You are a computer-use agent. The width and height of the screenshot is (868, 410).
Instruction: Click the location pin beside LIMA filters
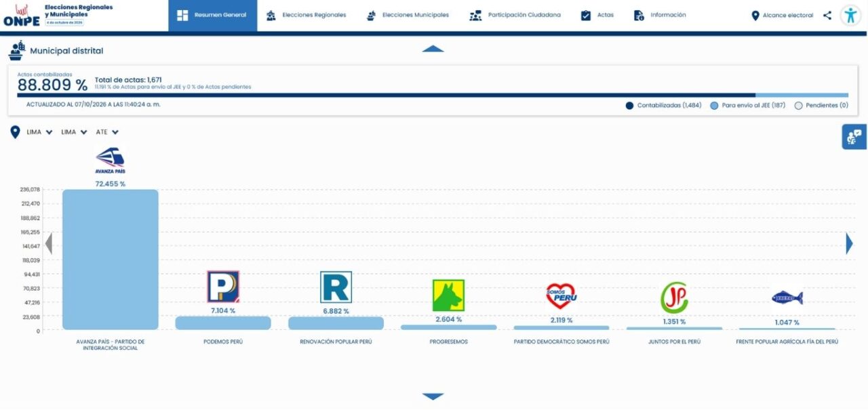pyautogui.click(x=15, y=132)
